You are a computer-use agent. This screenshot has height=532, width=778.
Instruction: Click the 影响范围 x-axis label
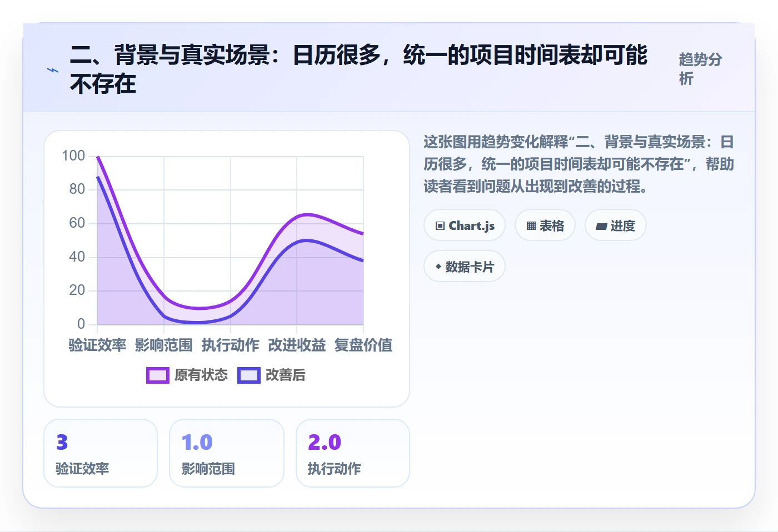pyautogui.click(x=164, y=345)
